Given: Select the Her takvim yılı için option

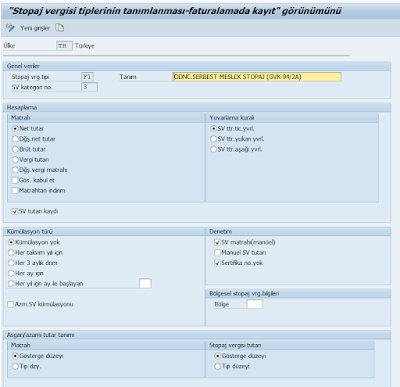Looking at the screenshot, I should click(x=11, y=252).
